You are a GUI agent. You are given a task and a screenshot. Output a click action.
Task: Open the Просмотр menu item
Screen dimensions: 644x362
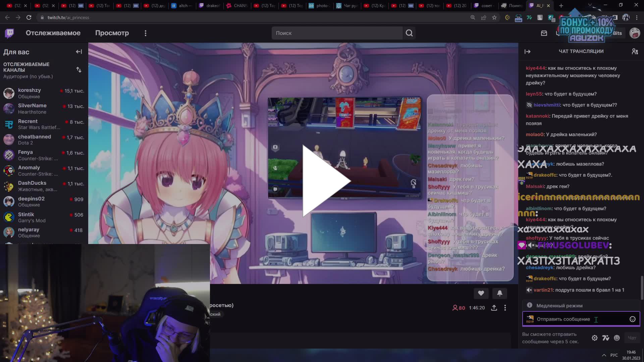(112, 33)
